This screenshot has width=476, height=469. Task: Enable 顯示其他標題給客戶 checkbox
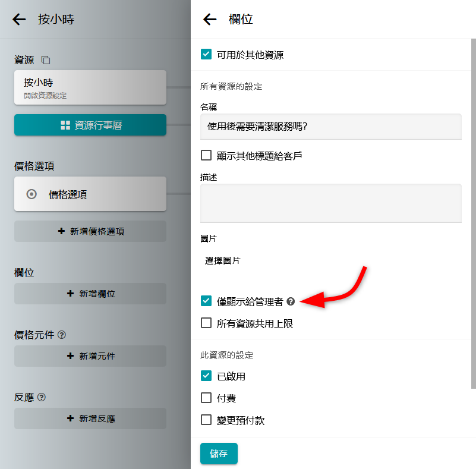tap(206, 155)
